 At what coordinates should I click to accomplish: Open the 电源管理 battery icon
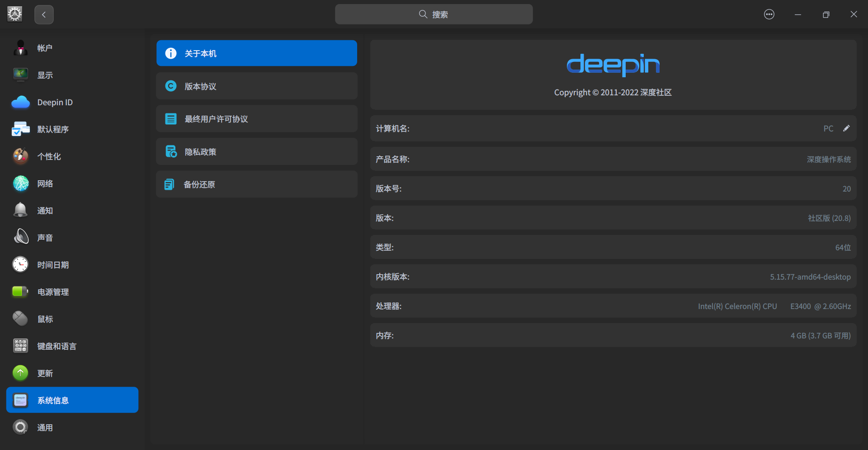tap(20, 292)
